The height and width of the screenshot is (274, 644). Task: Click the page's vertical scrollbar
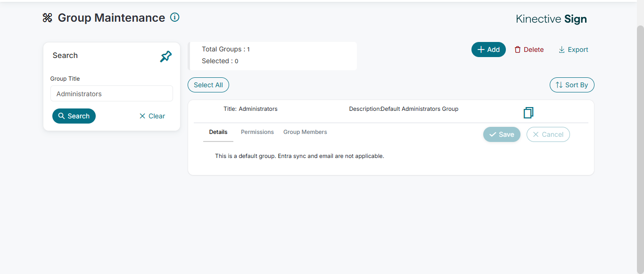(x=640, y=141)
